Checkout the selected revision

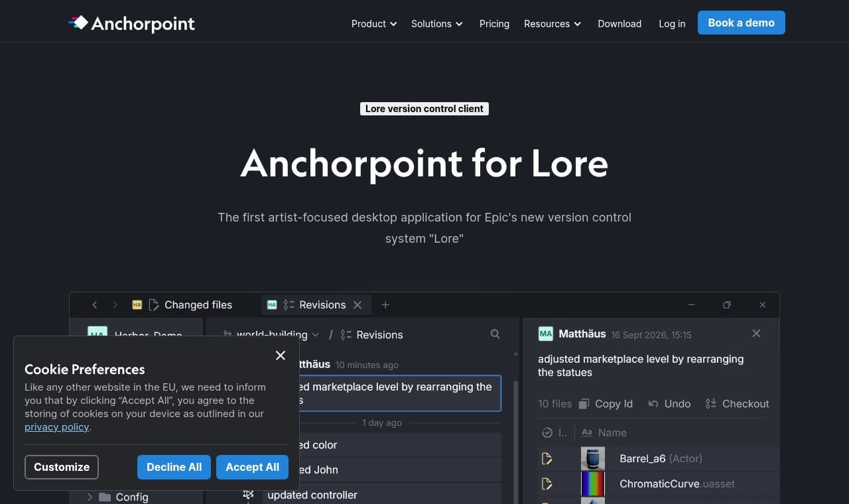tap(737, 404)
